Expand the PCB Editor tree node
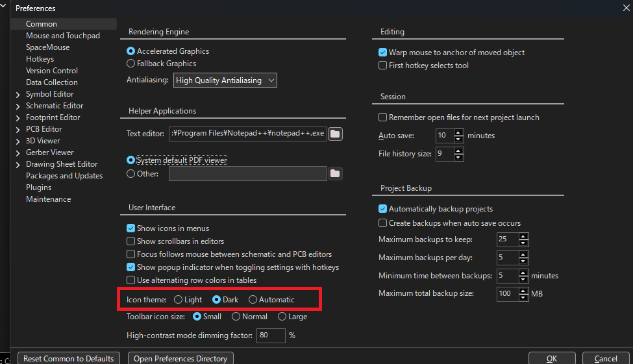 click(18, 130)
